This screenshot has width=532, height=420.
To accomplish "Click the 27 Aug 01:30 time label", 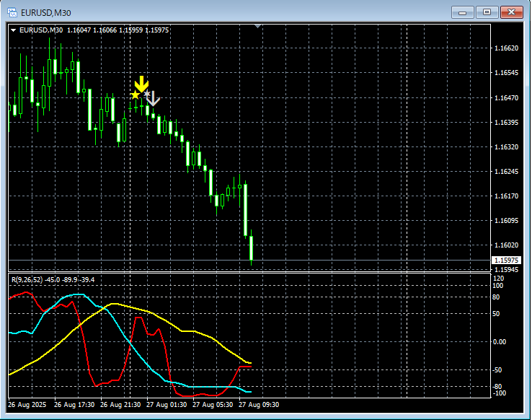I will pos(167,405).
